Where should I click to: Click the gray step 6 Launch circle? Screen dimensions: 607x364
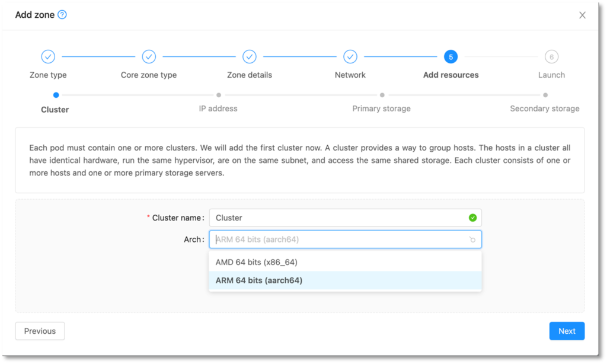tap(551, 56)
